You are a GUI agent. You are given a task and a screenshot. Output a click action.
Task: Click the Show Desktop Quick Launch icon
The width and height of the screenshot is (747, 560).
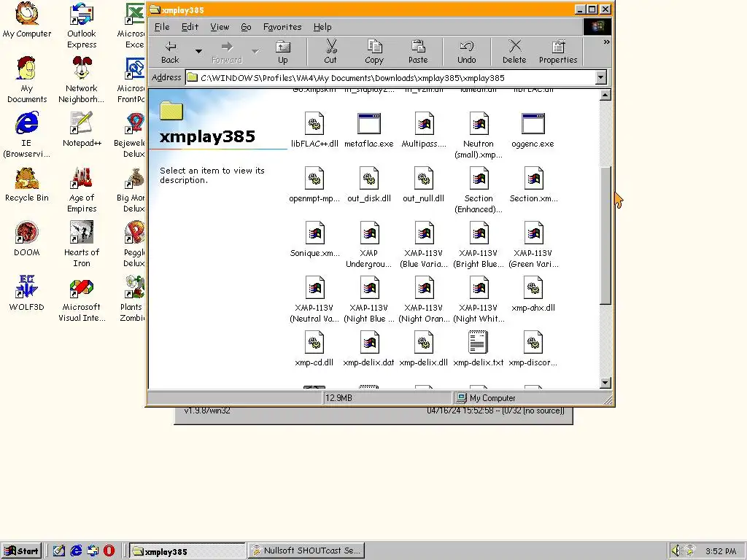coord(59,551)
